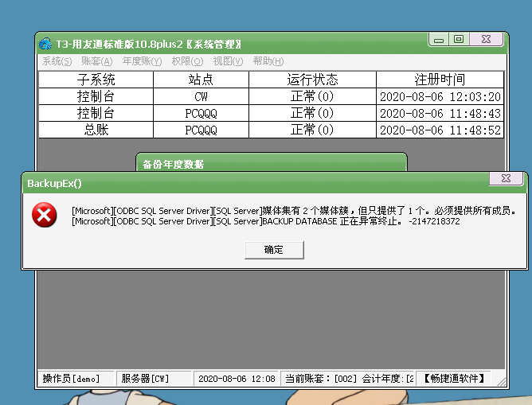The image size is (532, 405).
Task: Open the 视图(V) menu
Action: (228, 61)
